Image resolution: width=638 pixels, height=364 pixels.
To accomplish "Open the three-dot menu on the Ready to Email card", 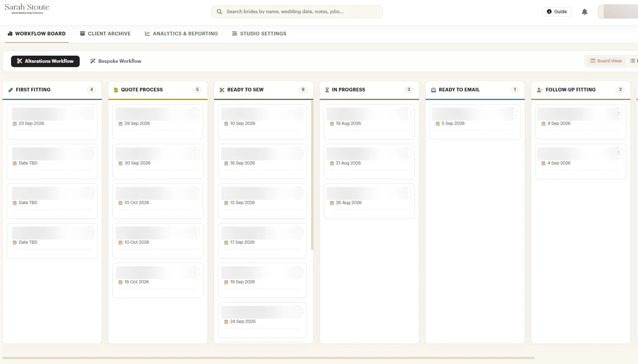I will click(513, 114).
